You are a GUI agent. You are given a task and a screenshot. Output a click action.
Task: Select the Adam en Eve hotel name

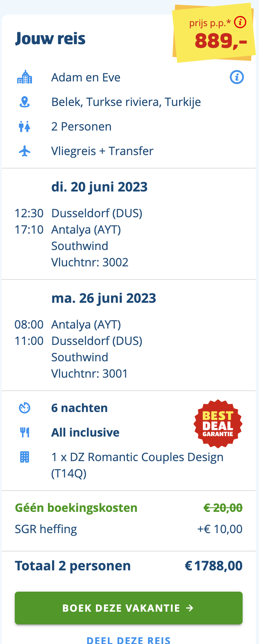(86, 77)
